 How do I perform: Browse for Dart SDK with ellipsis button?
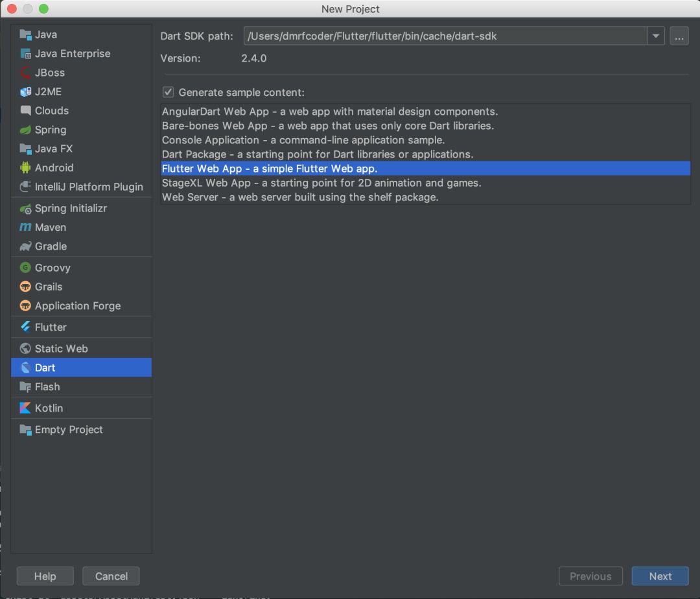point(679,36)
